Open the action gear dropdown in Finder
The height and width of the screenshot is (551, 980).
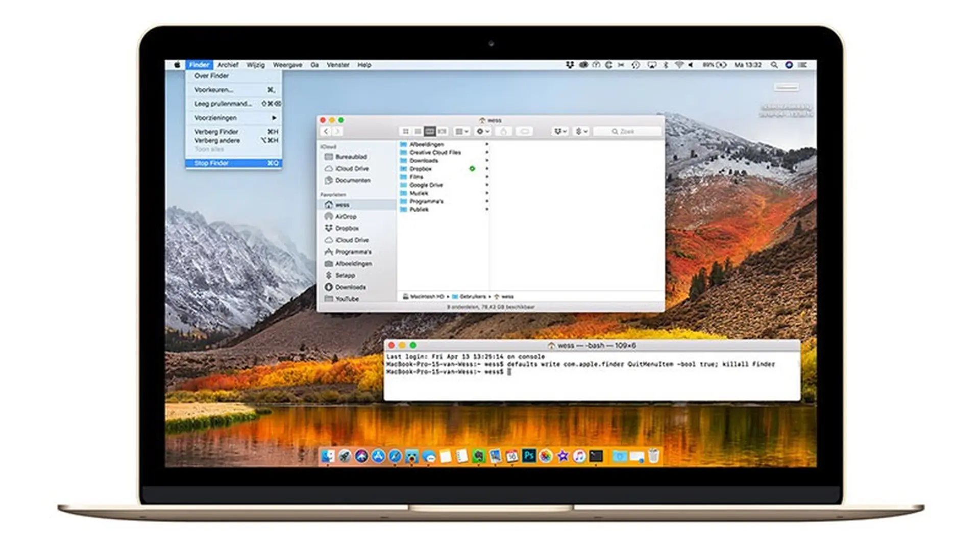(481, 131)
